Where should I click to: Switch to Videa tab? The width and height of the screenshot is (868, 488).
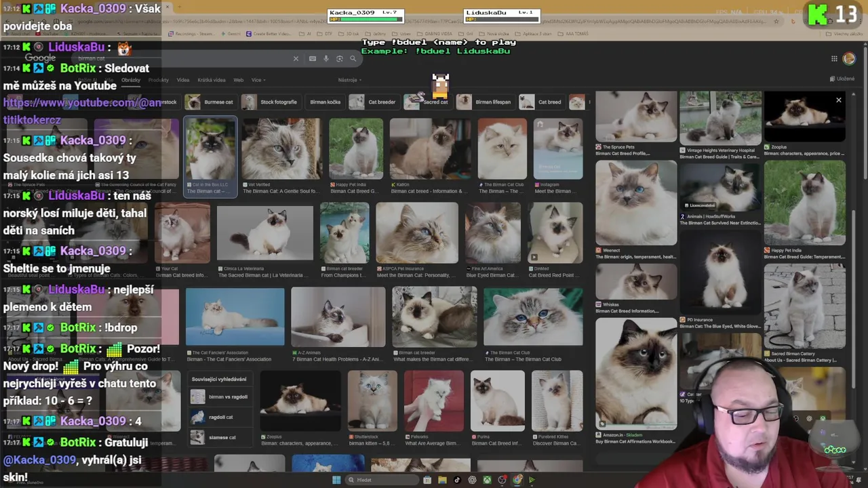pos(183,80)
